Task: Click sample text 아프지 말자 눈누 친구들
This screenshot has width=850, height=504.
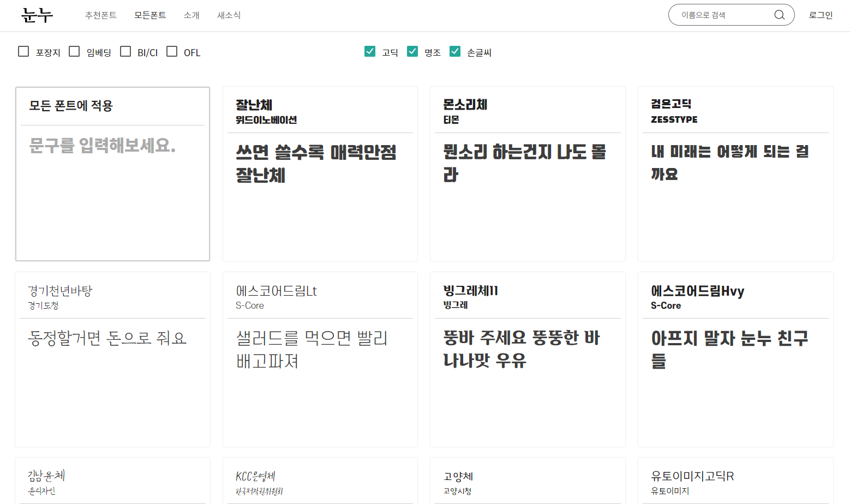Action: [x=729, y=350]
